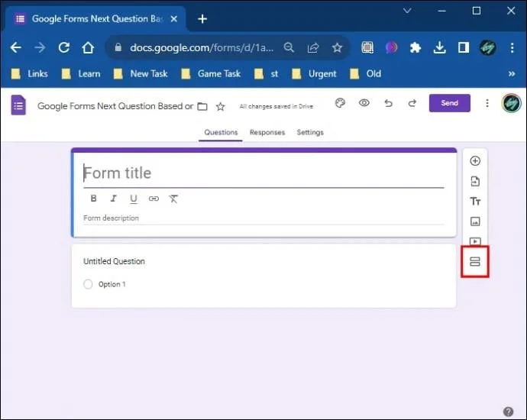The height and width of the screenshot is (420, 527).
Task: Click the Add section icon
Action: [475, 261]
